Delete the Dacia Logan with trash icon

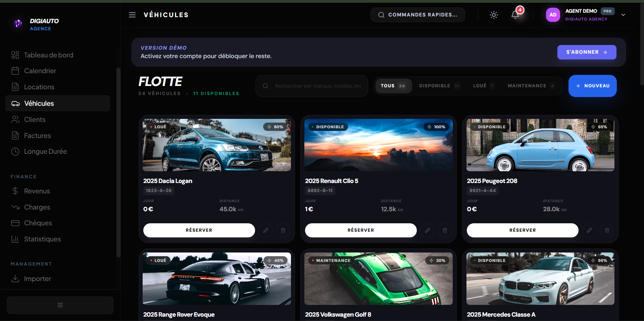(283, 230)
